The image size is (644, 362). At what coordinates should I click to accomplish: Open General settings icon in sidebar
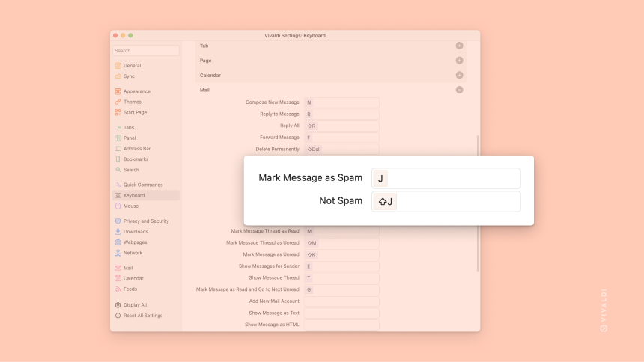point(118,65)
